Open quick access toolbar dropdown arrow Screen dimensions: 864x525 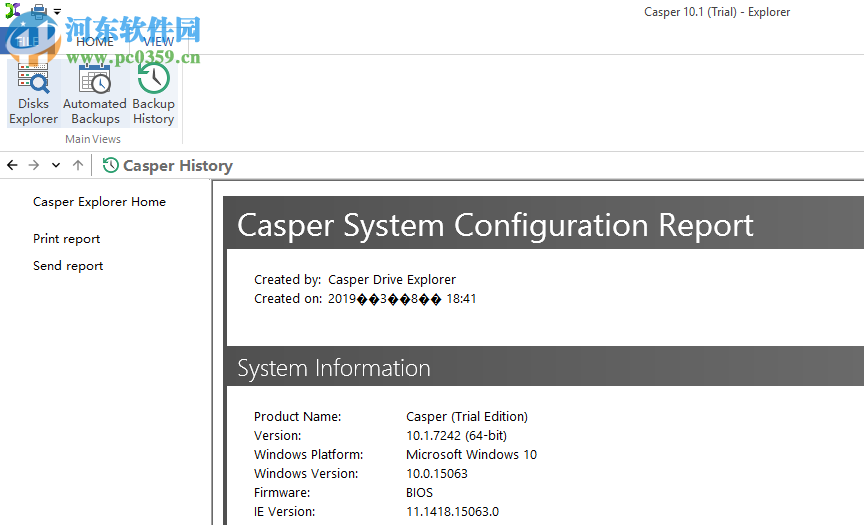click(57, 11)
